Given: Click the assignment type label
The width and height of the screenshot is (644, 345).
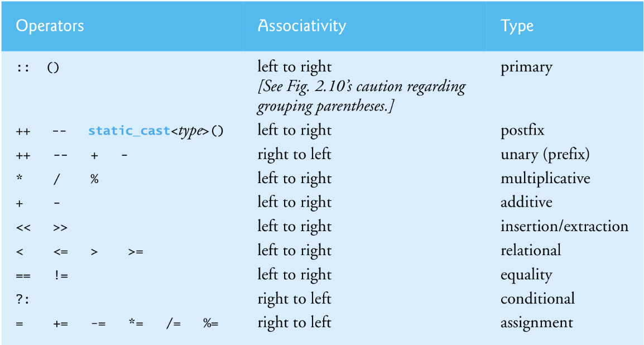Looking at the screenshot, I should tap(536, 323).
